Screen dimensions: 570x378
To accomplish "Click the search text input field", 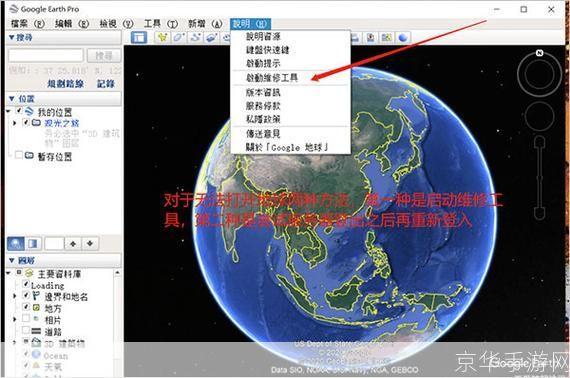I will (46, 56).
